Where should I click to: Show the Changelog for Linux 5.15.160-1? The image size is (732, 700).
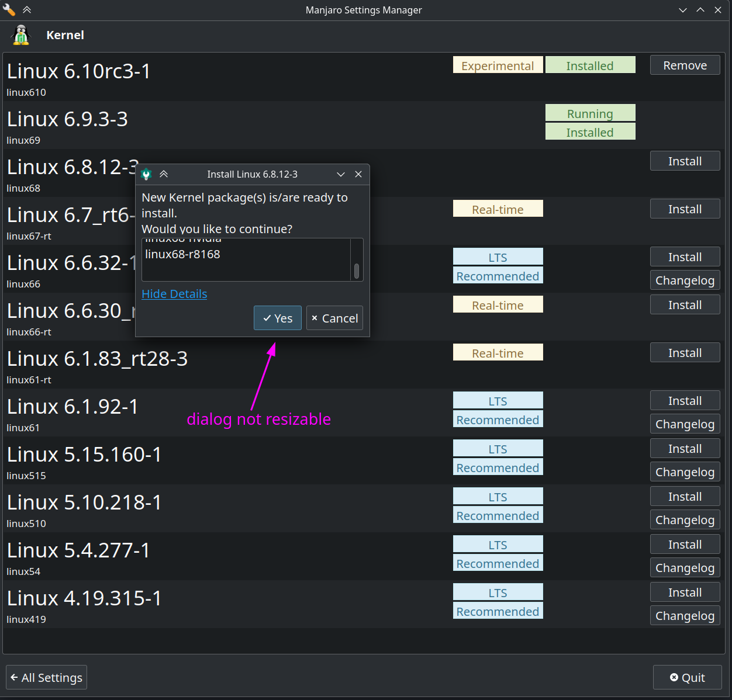685,472
